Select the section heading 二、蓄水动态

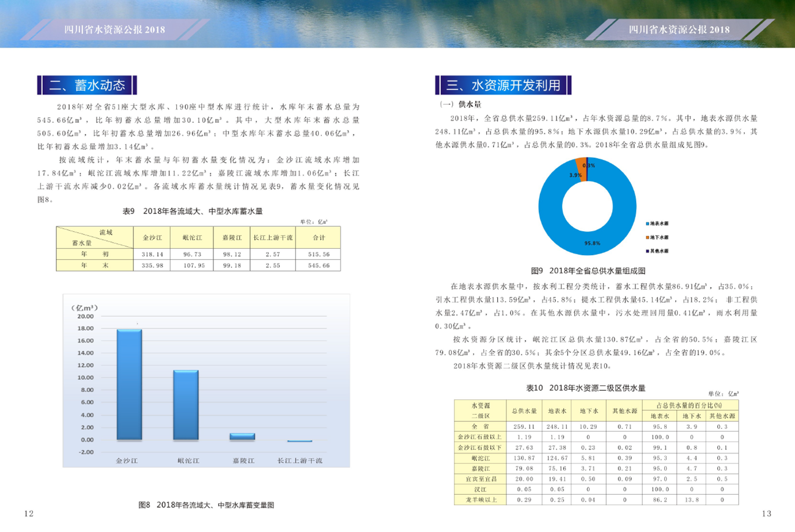tap(87, 85)
